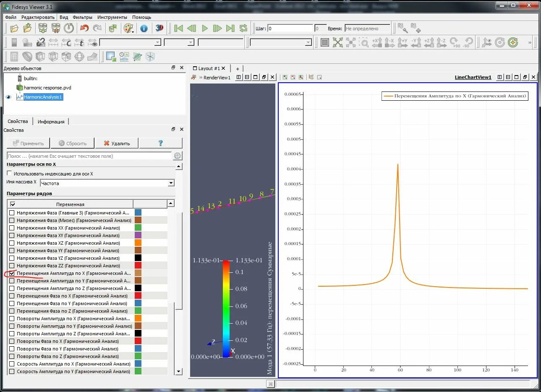Jump to first frame in playback controls
This screenshot has height=392, width=541.
[x=178, y=28]
